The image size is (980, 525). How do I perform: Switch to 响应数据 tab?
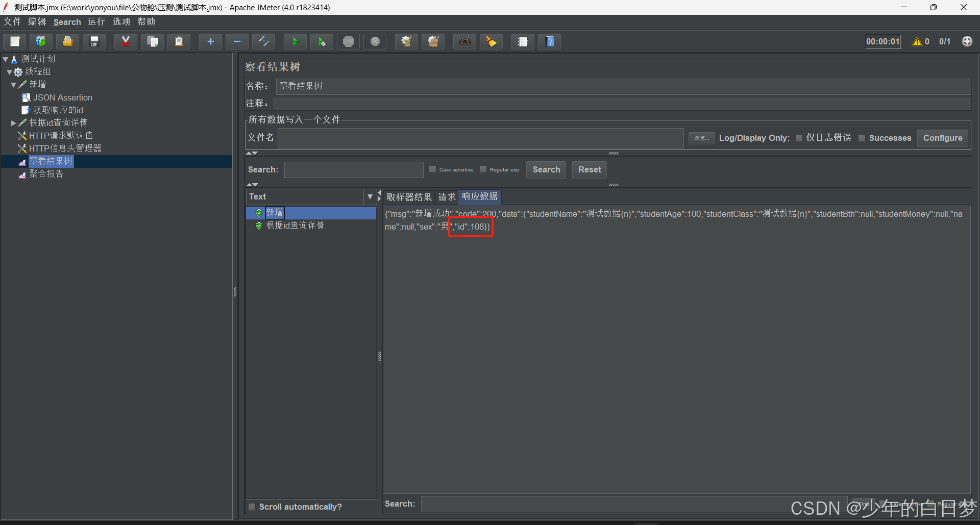[480, 196]
